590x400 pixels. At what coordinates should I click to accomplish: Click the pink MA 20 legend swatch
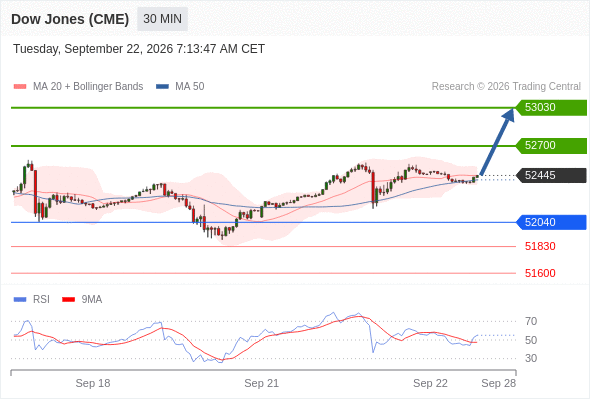(x=20, y=87)
